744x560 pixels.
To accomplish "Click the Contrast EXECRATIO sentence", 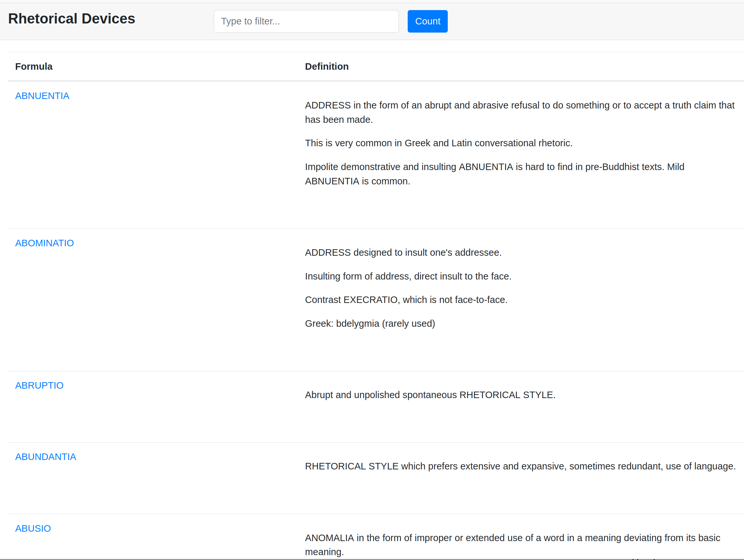I will [406, 299].
